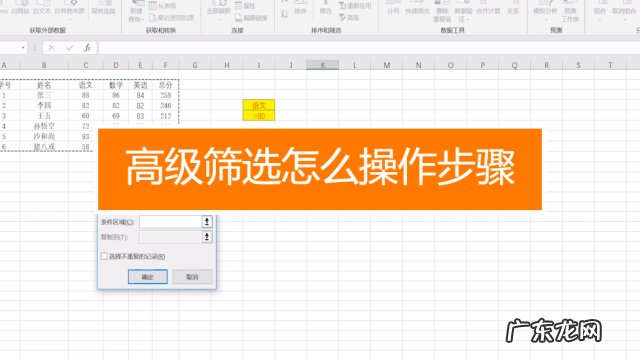Image resolution: width=640 pixels, height=360 pixels.
Task: Click the formula bar confirm checkmark icon
Action: (69, 48)
